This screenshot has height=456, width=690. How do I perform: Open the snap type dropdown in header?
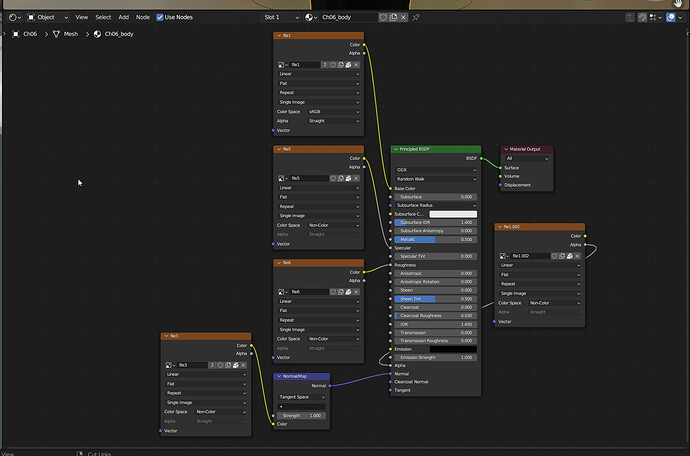(x=655, y=17)
